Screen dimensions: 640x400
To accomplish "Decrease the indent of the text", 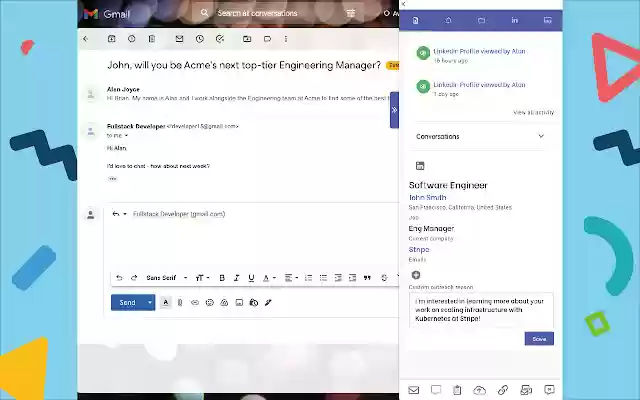I will 338,278.
